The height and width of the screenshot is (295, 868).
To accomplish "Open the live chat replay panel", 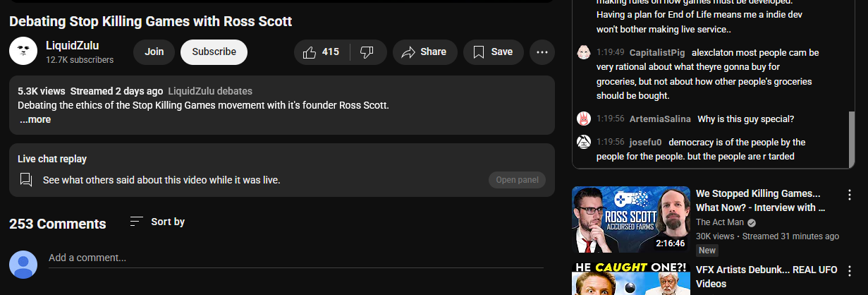I will coord(517,180).
